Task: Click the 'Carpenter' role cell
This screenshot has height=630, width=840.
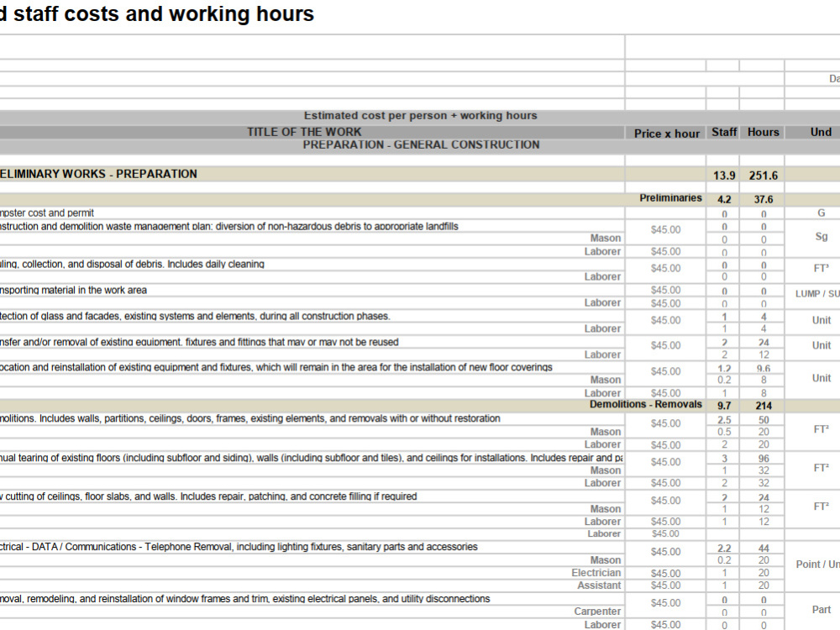Action: pyautogui.click(x=596, y=612)
